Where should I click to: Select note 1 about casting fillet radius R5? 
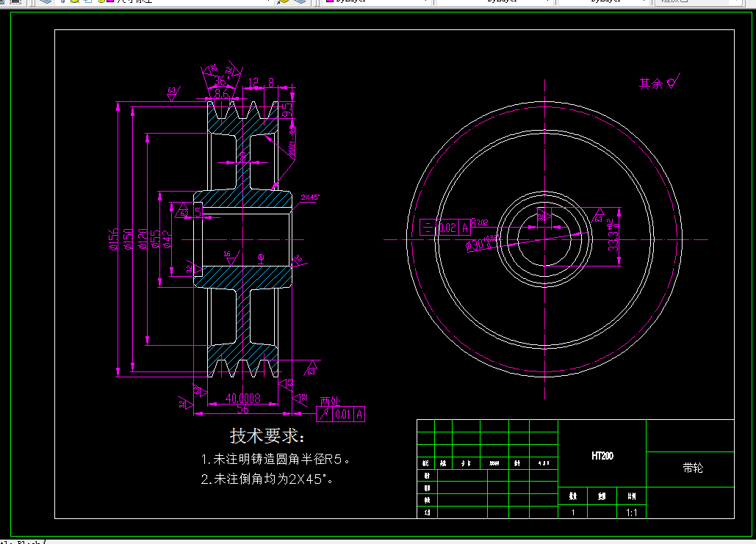[275, 459]
